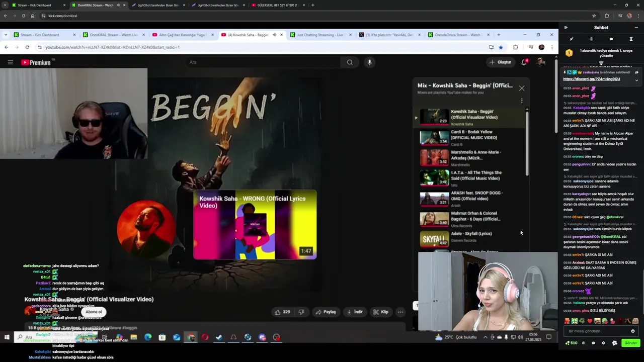Open video more actions three-dot menu

(x=400, y=312)
